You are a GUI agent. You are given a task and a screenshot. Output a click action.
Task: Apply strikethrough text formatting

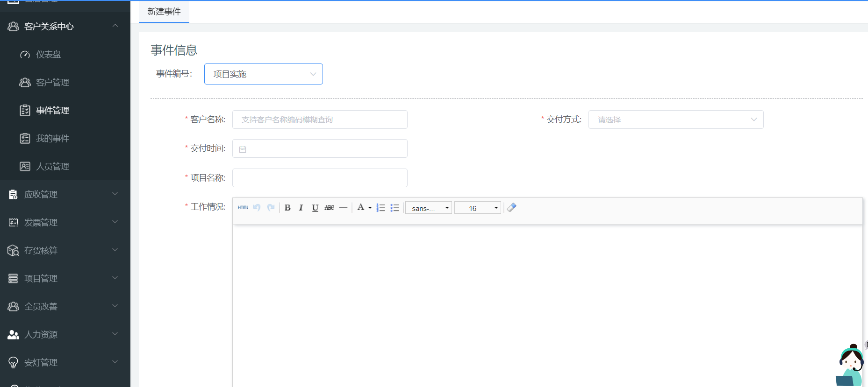[329, 208]
